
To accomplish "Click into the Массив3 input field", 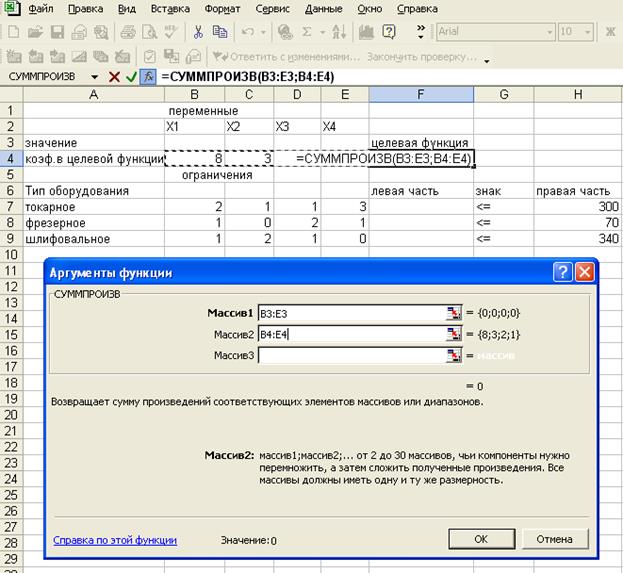I will pyautogui.click(x=350, y=355).
